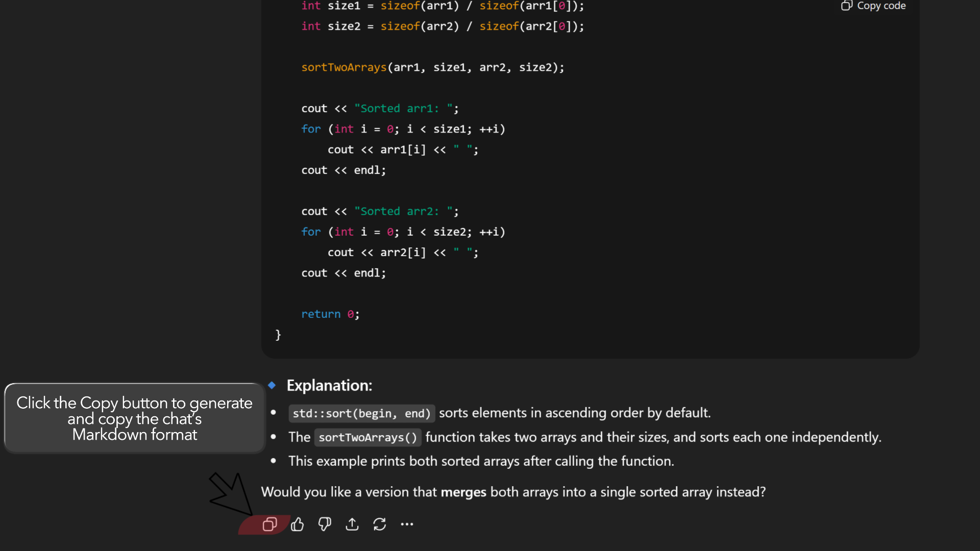The image size is (980, 551).
Task: Click the tooltip explaining the Copy button
Action: click(x=134, y=418)
